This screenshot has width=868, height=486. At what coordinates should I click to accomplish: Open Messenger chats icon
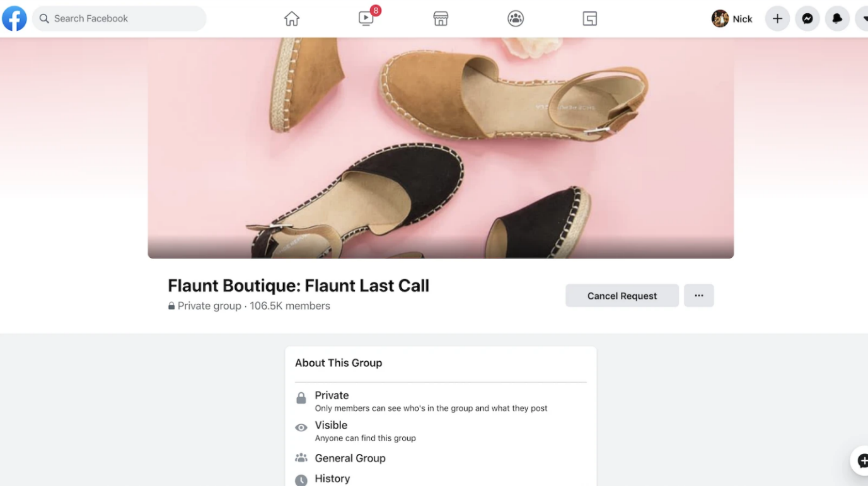pos(807,19)
